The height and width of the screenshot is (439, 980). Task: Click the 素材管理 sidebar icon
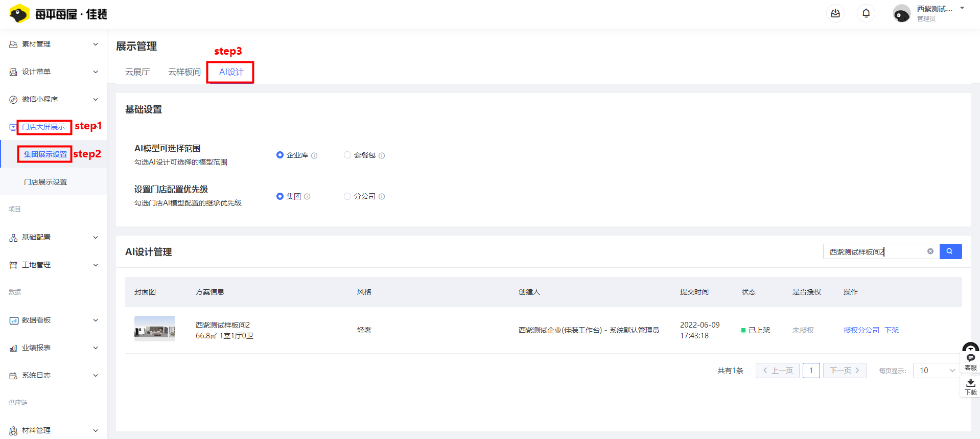point(13,44)
